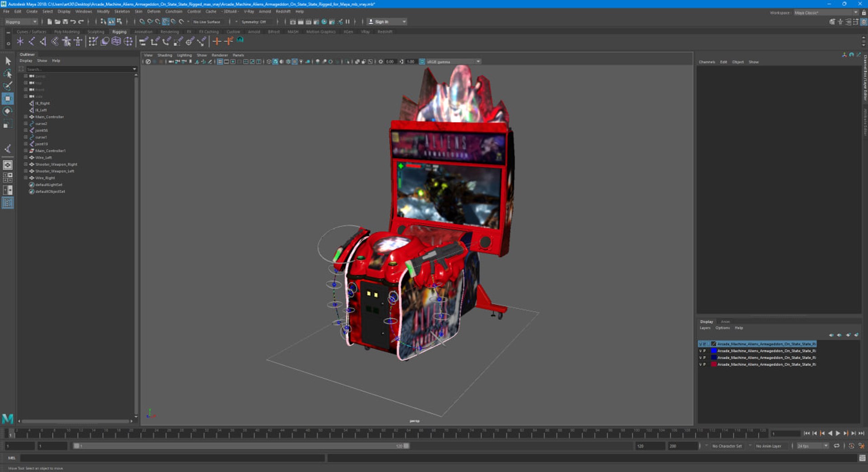Click the Symmetry Off setting
This screenshot has width=868, height=472.
click(x=254, y=22)
